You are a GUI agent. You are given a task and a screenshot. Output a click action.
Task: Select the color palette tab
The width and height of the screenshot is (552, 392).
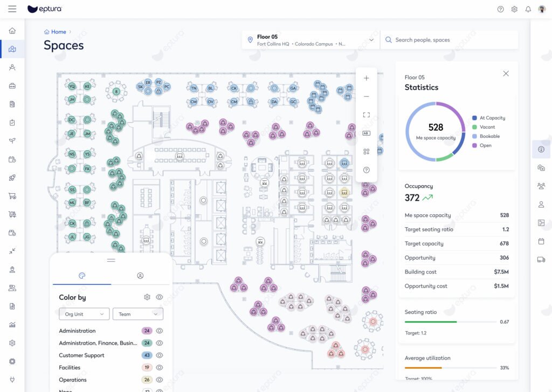click(82, 276)
